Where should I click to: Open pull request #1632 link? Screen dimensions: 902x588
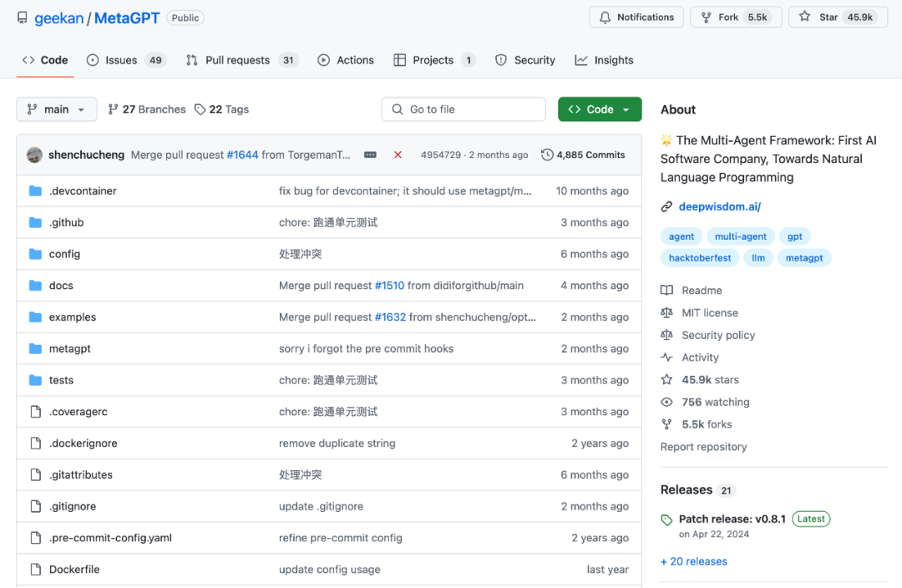point(390,317)
